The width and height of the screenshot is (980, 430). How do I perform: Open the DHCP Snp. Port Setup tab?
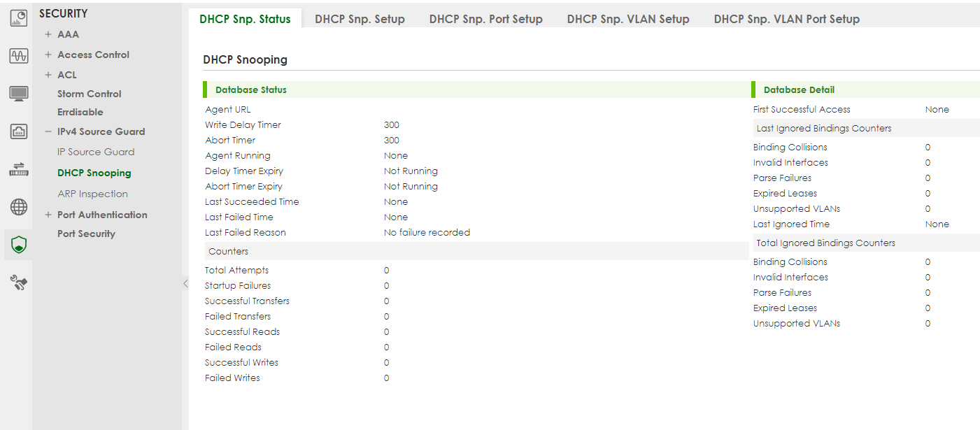click(x=485, y=19)
